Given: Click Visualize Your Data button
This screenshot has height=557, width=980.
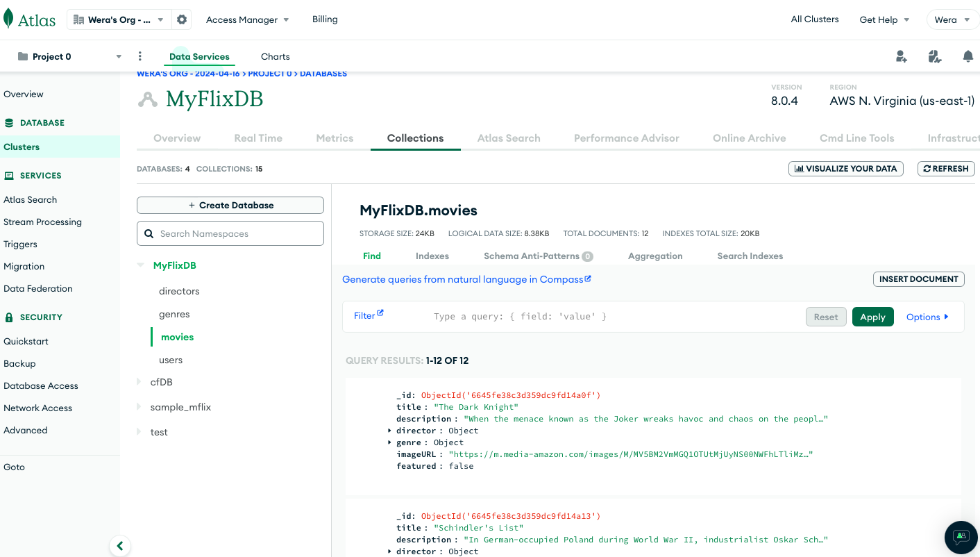Looking at the screenshot, I should (x=846, y=168).
